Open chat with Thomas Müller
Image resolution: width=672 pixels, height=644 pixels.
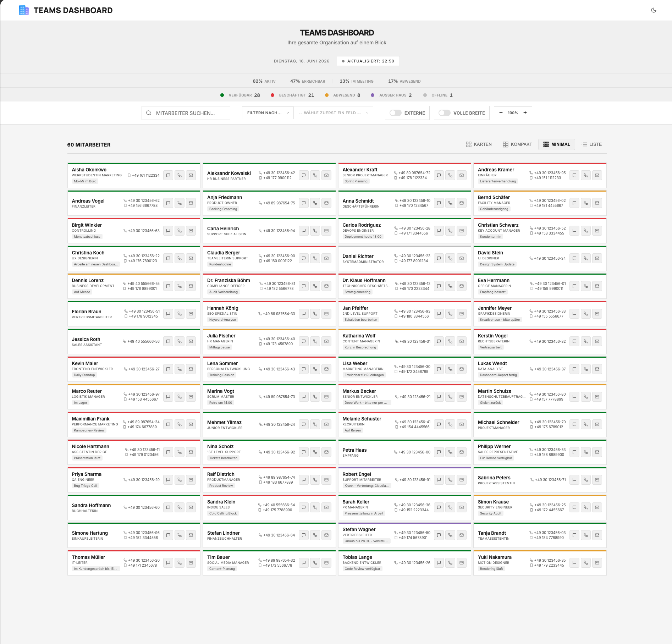point(168,563)
